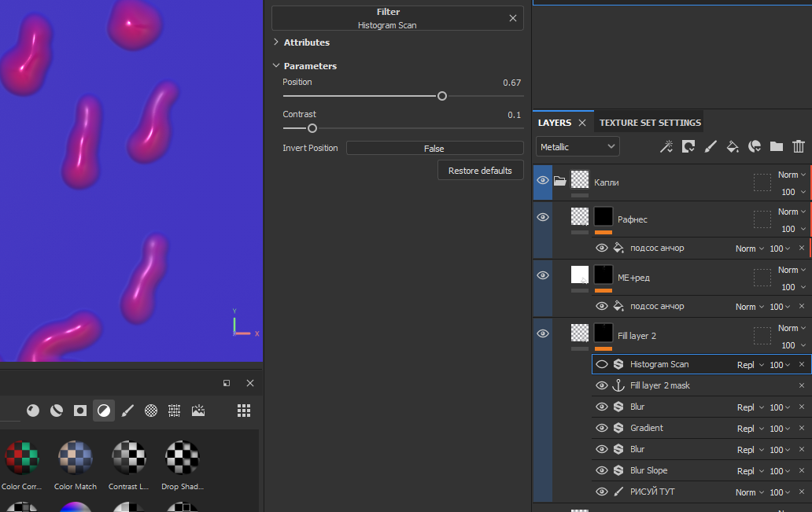Select the Layers tab

[554, 123]
